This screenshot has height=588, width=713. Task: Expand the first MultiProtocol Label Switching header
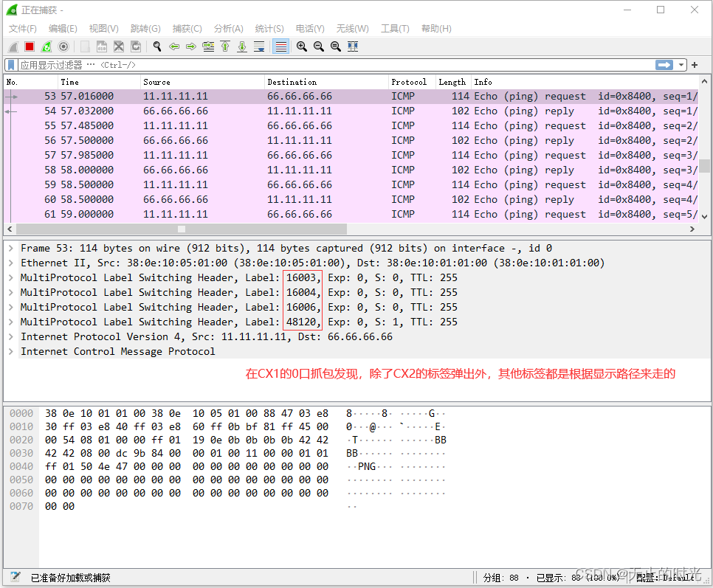click(x=10, y=277)
